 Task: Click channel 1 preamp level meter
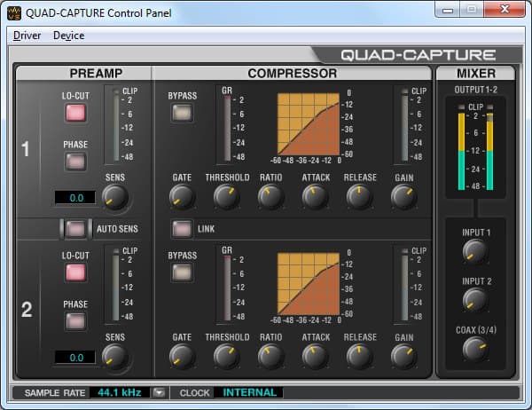click(115, 126)
